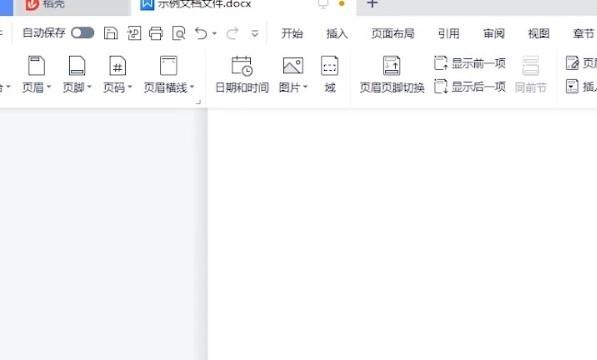This screenshot has width=597, height=360.
Task: Click the 页眉 header icon
Action: (37, 66)
